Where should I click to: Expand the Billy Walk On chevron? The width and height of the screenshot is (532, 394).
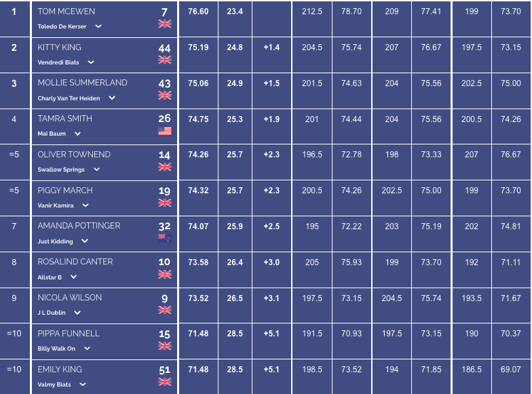point(87,349)
